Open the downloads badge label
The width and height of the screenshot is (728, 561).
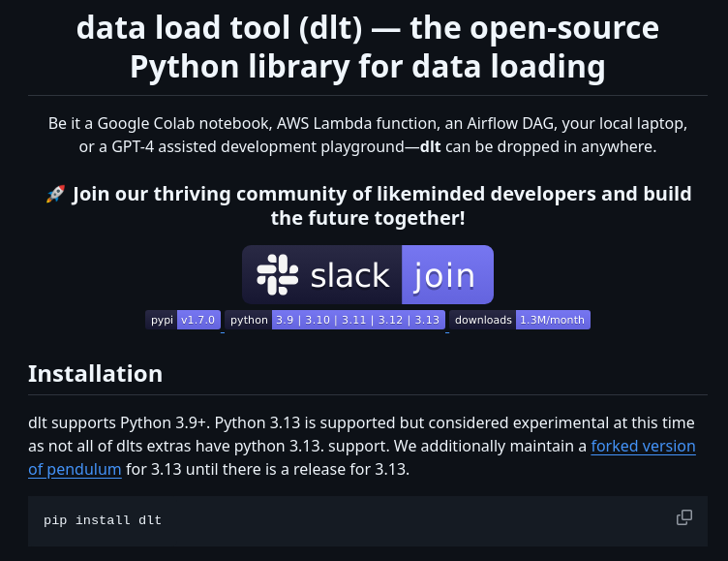483,320
